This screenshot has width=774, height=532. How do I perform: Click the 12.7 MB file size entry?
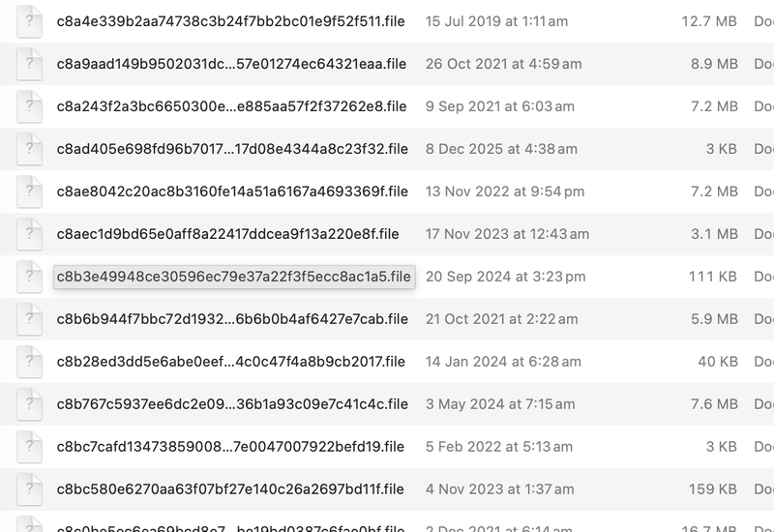tap(711, 21)
